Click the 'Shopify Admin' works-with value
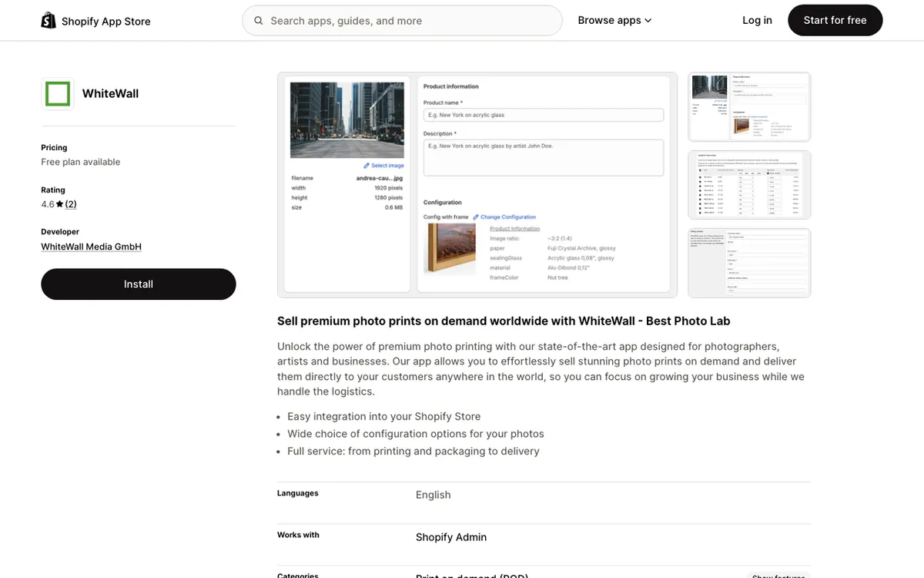 (451, 537)
